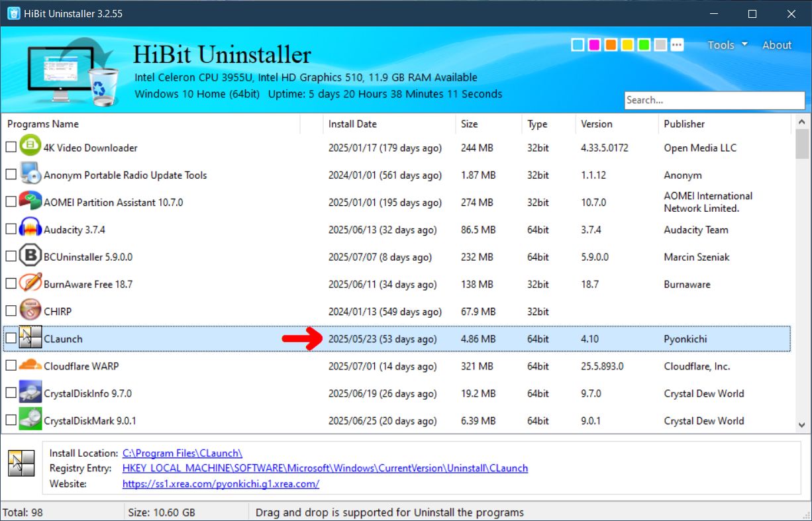Click the Marcin Szeniak publisher cell

[x=697, y=257]
